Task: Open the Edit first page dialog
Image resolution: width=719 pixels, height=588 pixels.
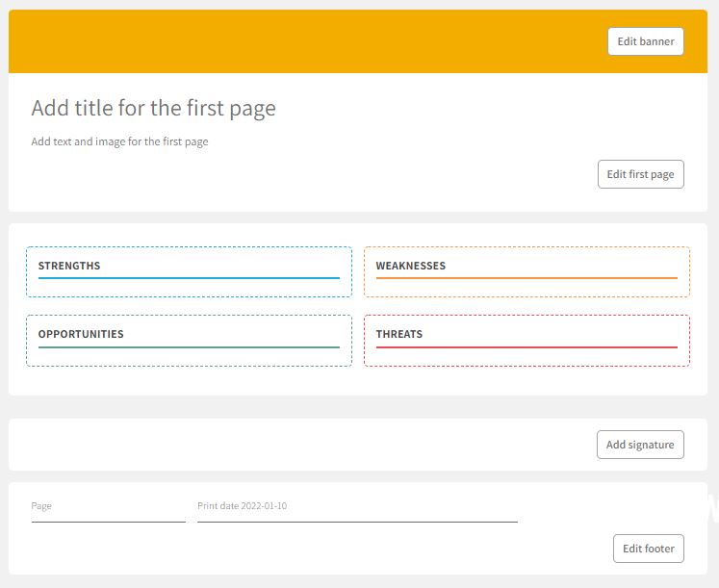Action: tap(640, 174)
